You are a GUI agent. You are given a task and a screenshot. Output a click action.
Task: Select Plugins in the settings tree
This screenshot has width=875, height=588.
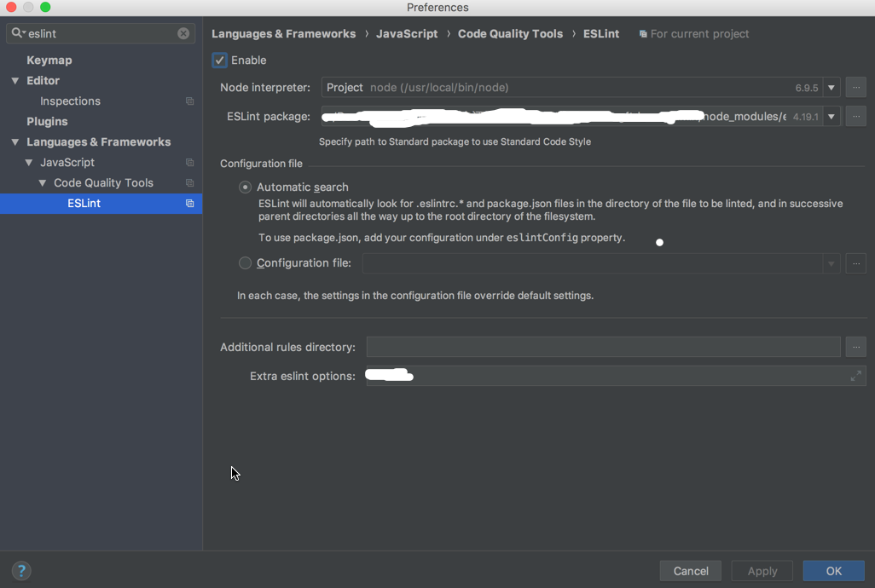coord(47,122)
